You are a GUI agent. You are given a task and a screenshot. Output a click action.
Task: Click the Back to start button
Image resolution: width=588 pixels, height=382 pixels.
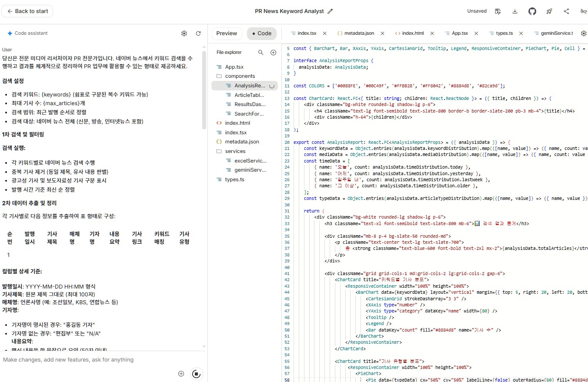tap(27, 11)
